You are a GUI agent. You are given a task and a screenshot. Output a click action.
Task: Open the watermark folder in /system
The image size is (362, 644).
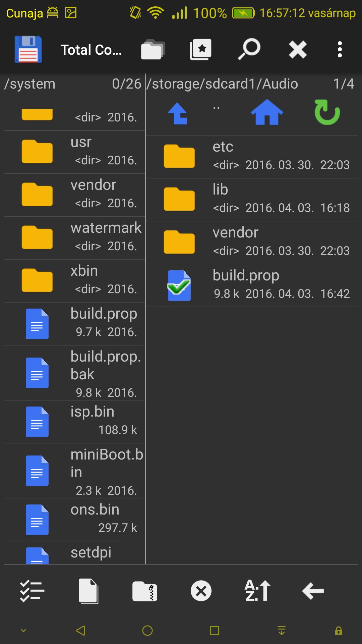[75, 238]
